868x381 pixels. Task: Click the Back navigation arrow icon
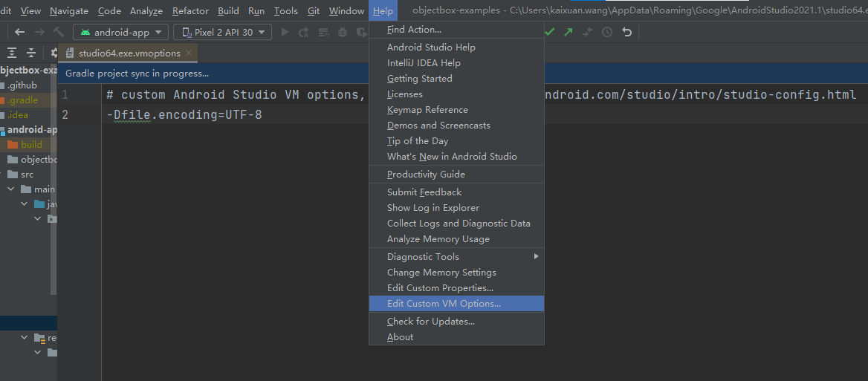20,32
